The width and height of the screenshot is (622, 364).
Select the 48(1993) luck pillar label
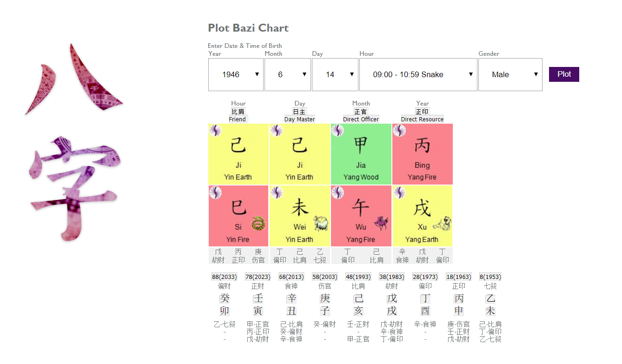point(358,277)
